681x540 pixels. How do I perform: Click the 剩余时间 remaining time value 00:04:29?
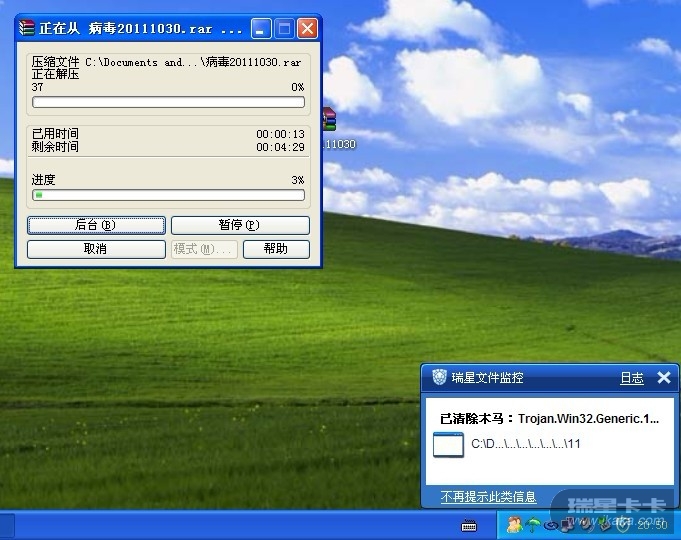click(280, 147)
